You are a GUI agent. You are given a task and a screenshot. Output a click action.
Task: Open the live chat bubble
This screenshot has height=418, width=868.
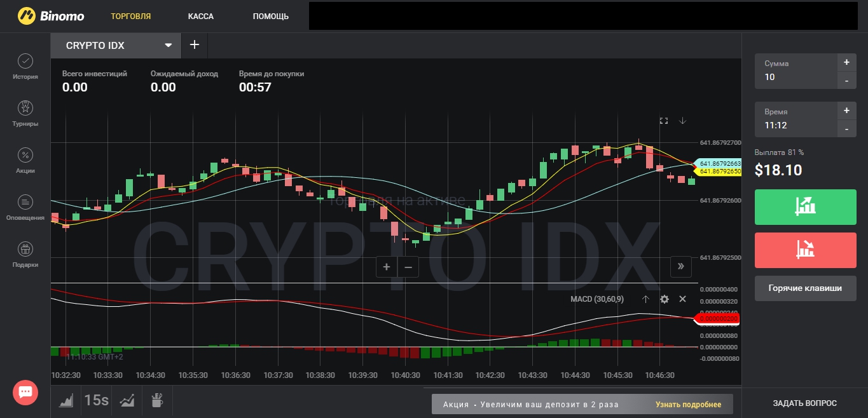25,392
